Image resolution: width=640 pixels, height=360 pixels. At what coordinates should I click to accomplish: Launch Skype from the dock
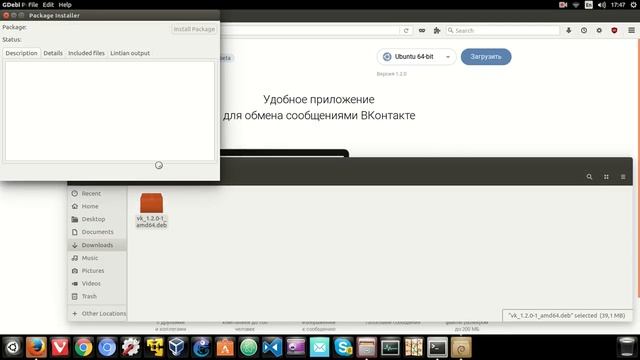tap(343, 347)
